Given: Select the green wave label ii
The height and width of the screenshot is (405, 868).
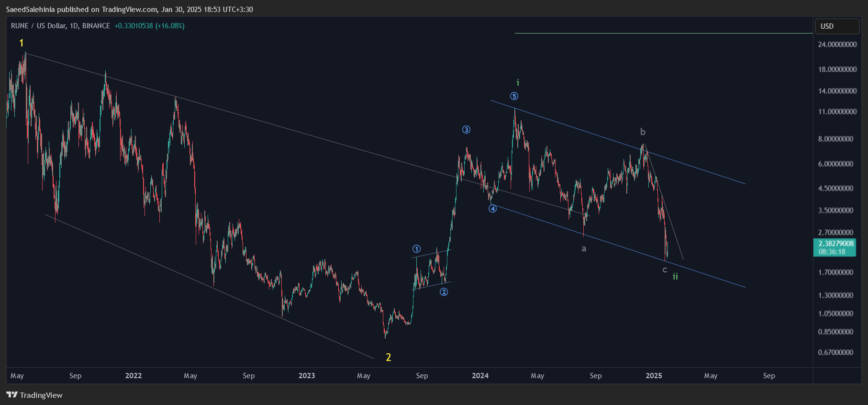Looking at the screenshot, I should (x=675, y=276).
